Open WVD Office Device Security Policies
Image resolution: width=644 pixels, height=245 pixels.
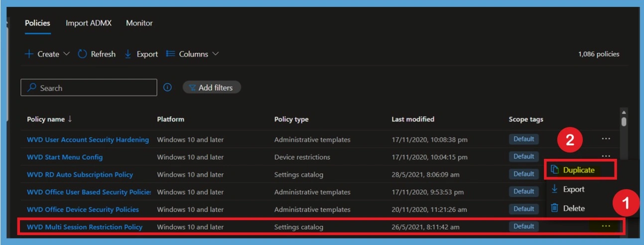(x=83, y=209)
